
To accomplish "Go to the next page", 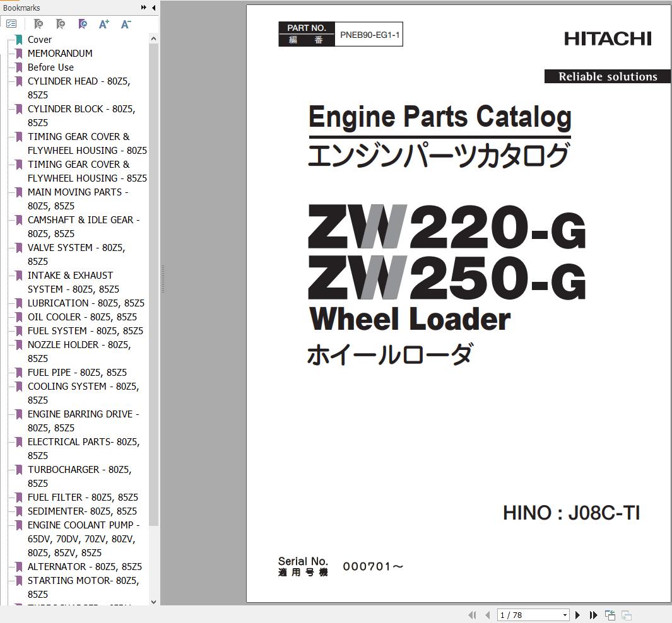I will [577, 615].
